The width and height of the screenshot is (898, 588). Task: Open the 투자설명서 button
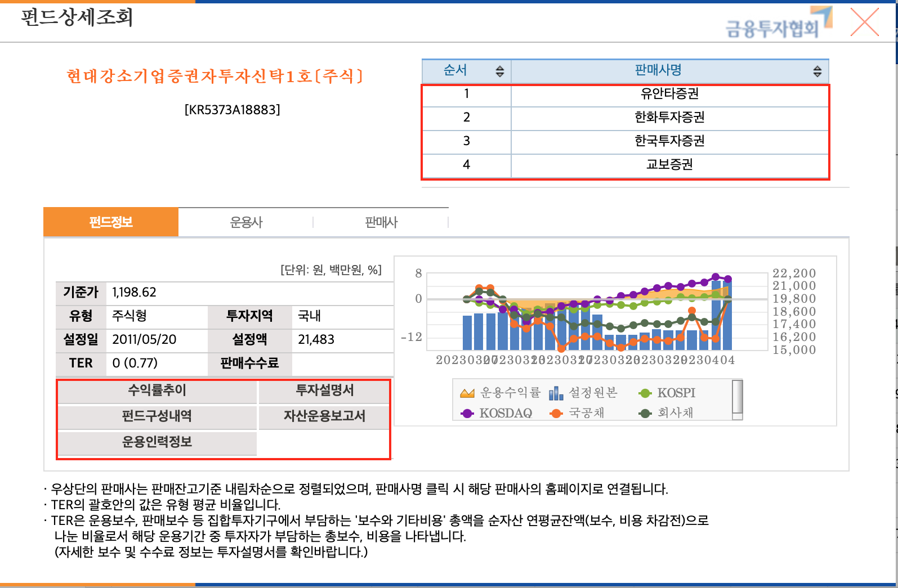pos(324,390)
